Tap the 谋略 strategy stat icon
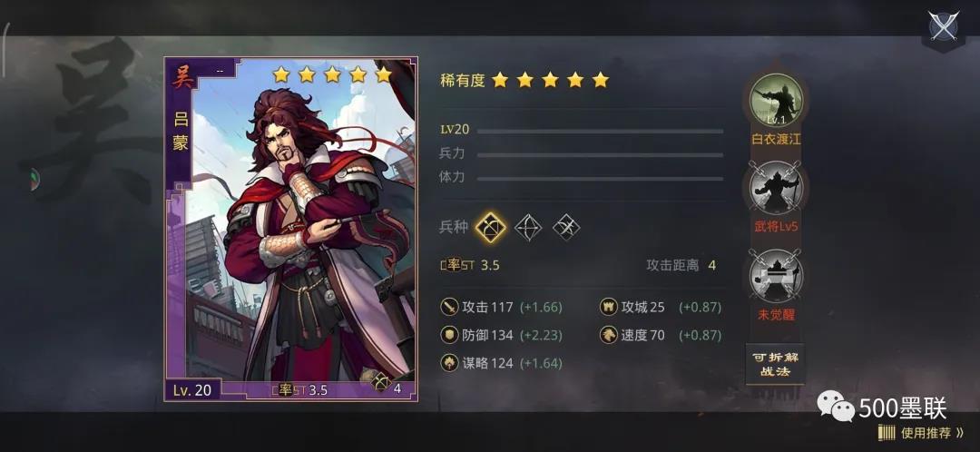Image resolution: width=980 pixels, height=452 pixels. click(449, 363)
